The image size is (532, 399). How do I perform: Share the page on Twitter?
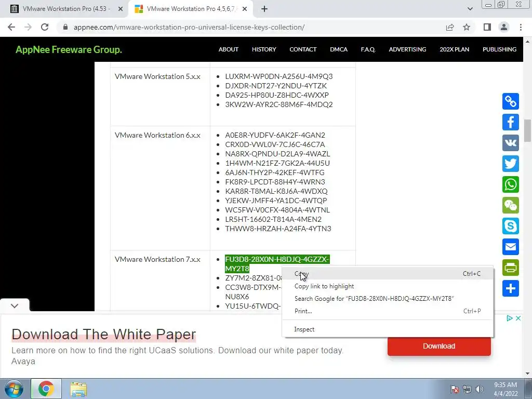point(511,164)
